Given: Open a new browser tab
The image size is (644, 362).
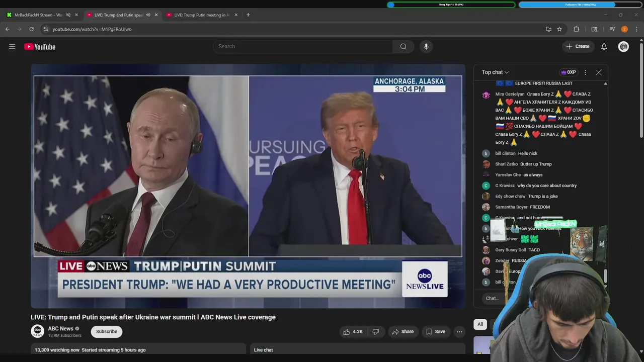Looking at the screenshot, I should point(248,15).
